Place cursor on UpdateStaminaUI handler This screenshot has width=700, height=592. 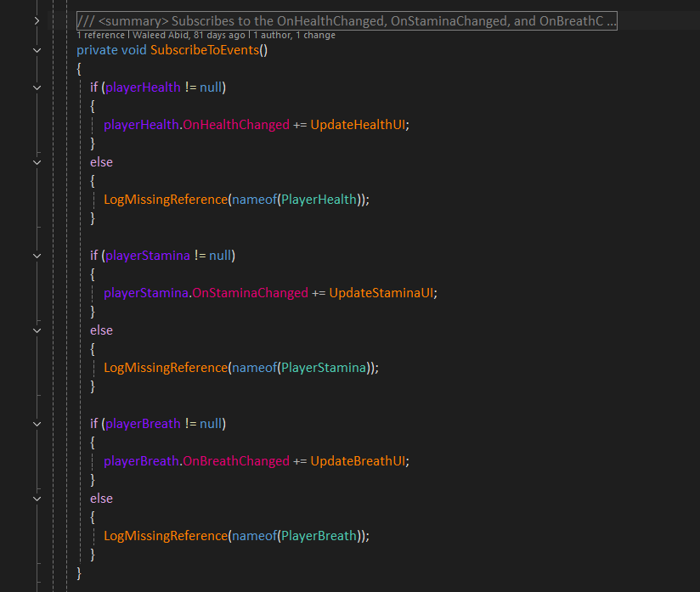382,293
